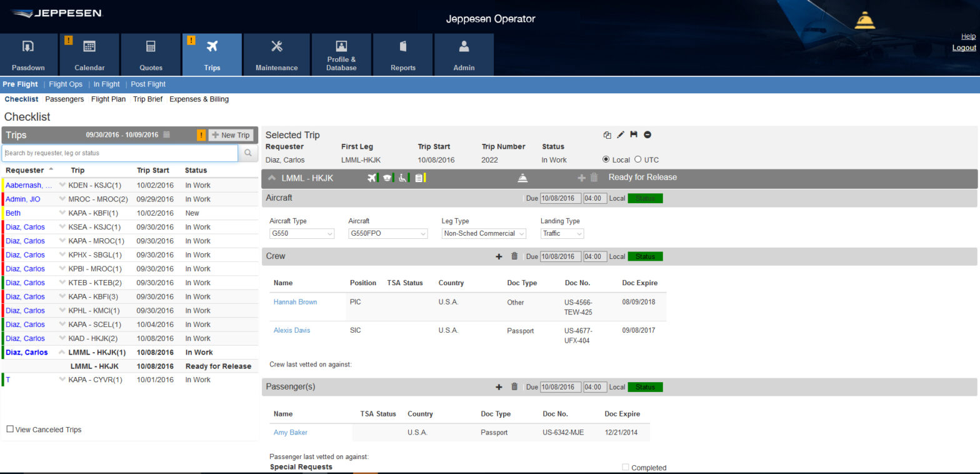Switch to the In Flight tab
The width and height of the screenshot is (980, 474).
pos(106,84)
